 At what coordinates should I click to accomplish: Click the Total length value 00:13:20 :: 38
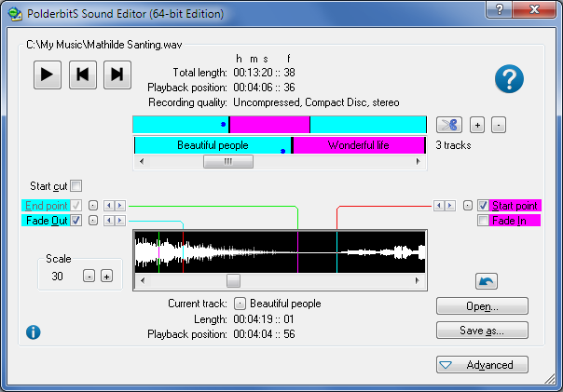coord(264,73)
